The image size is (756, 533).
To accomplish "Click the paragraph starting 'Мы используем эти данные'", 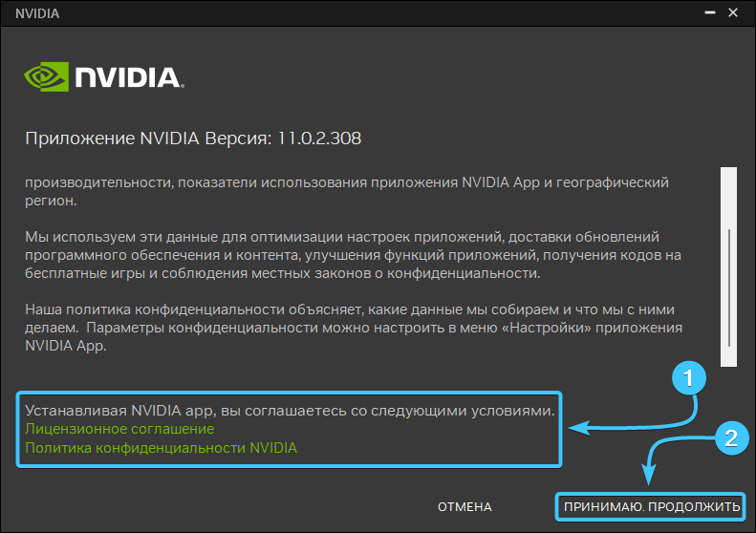I will [x=353, y=255].
